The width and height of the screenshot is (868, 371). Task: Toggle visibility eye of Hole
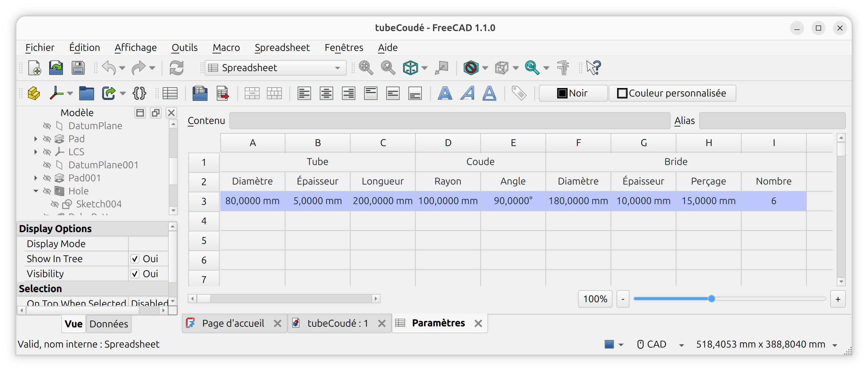[47, 191]
